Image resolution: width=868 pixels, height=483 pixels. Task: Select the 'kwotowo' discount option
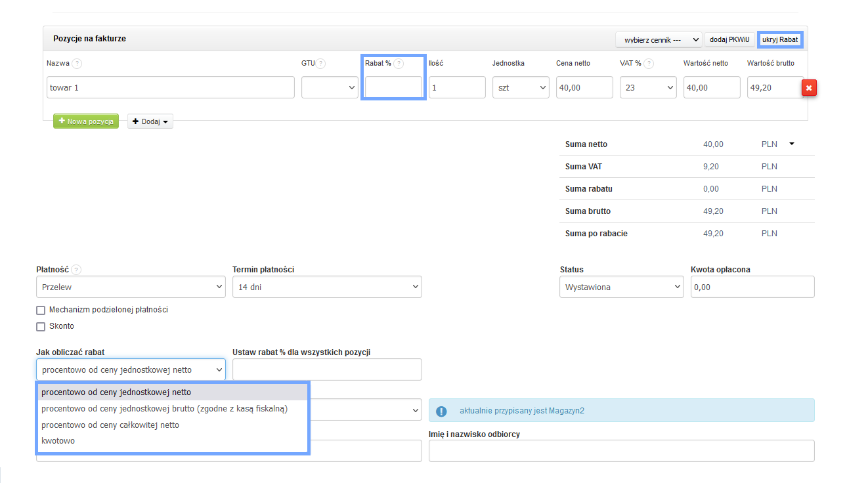172,441
